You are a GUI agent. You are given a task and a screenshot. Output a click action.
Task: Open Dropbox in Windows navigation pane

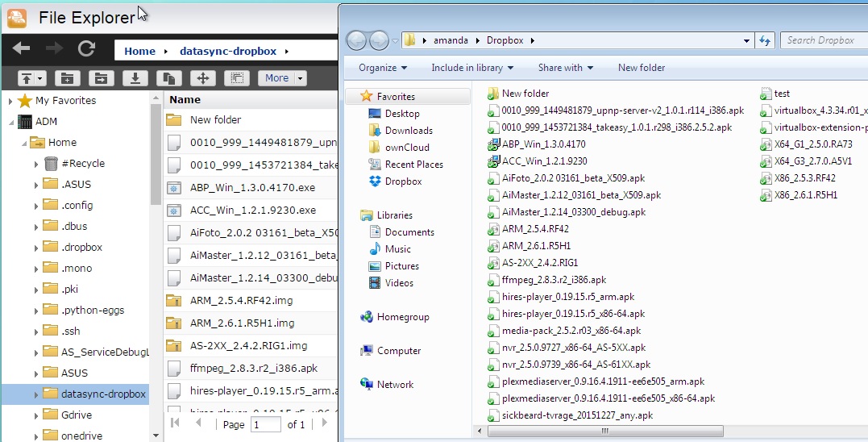(404, 181)
